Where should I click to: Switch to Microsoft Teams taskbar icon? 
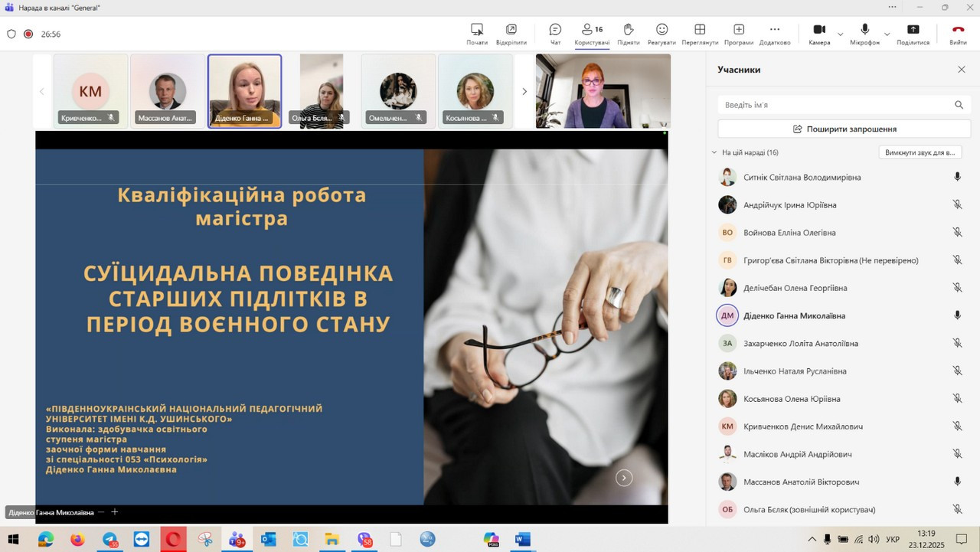[x=237, y=540]
